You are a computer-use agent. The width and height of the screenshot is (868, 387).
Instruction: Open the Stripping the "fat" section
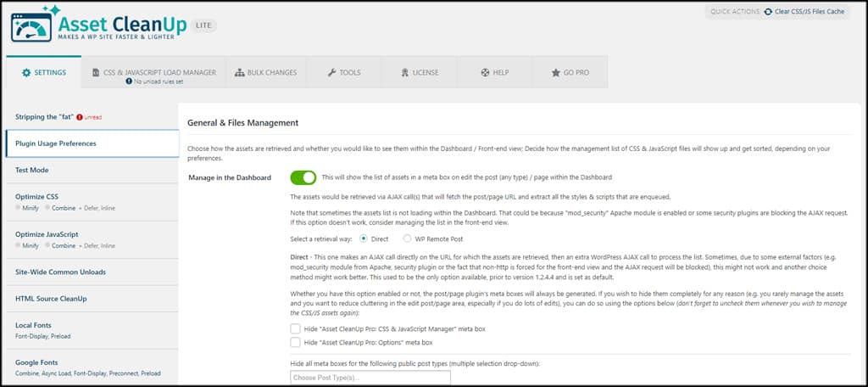tap(44, 116)
